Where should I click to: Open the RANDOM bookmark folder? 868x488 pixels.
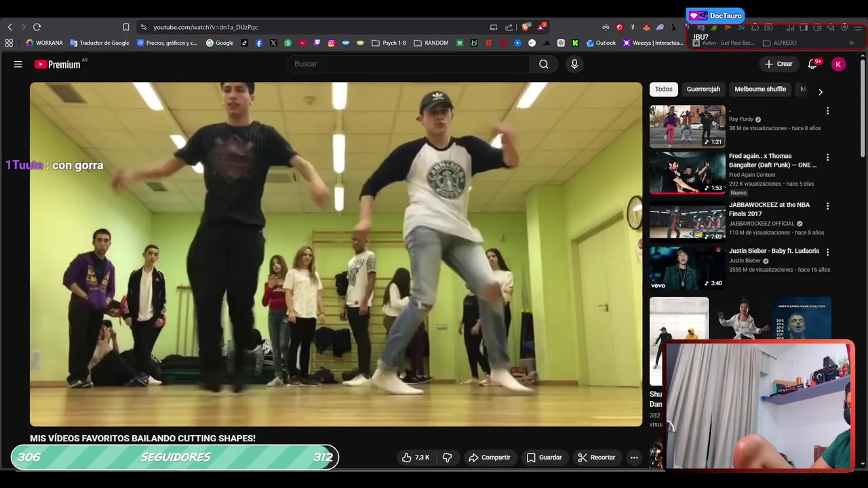(431, 43)
